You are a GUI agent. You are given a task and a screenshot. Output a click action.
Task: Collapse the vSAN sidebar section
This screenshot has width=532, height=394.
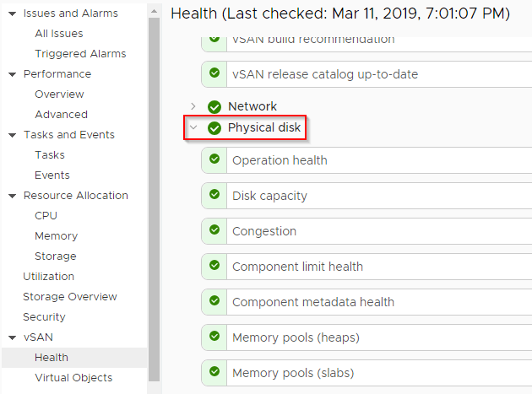(x=12, y=337)
